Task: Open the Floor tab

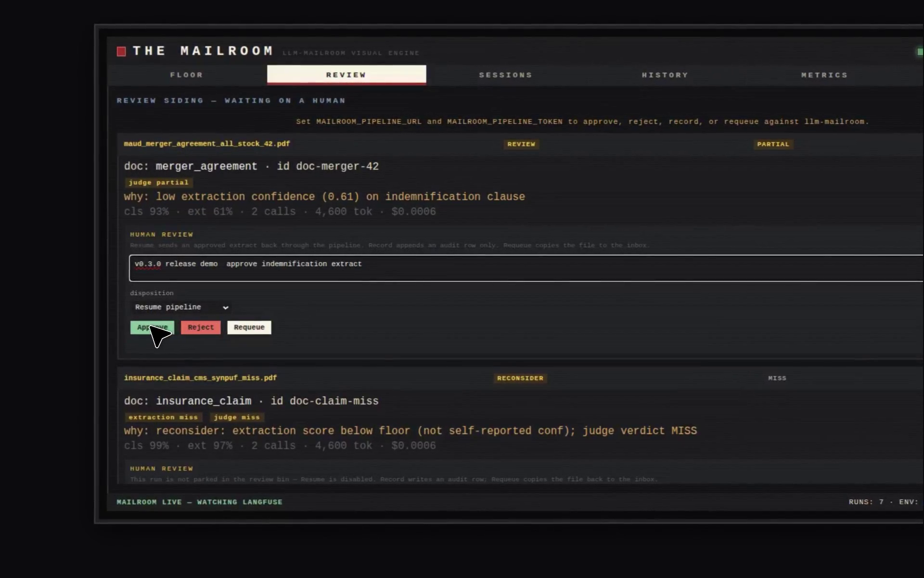Action: pos(187,75)
